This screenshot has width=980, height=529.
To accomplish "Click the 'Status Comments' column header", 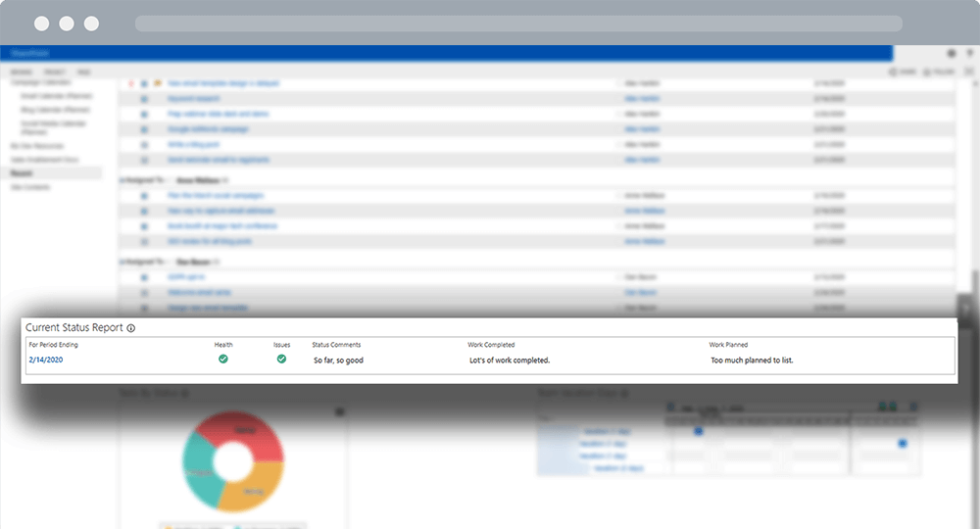I will tap(336, 345).
